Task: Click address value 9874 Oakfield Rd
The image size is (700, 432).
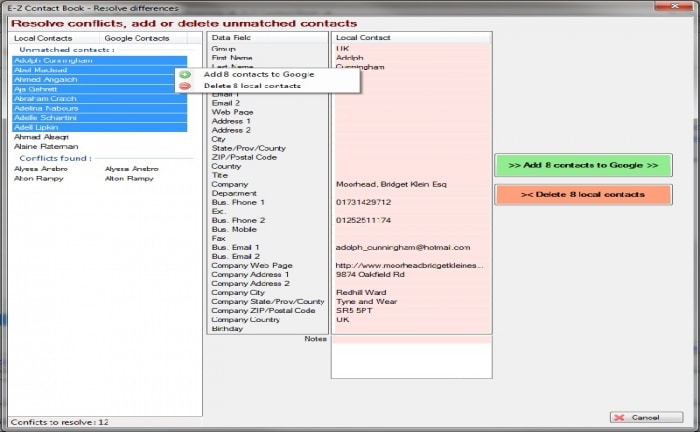Action: (x=370, y=274)
